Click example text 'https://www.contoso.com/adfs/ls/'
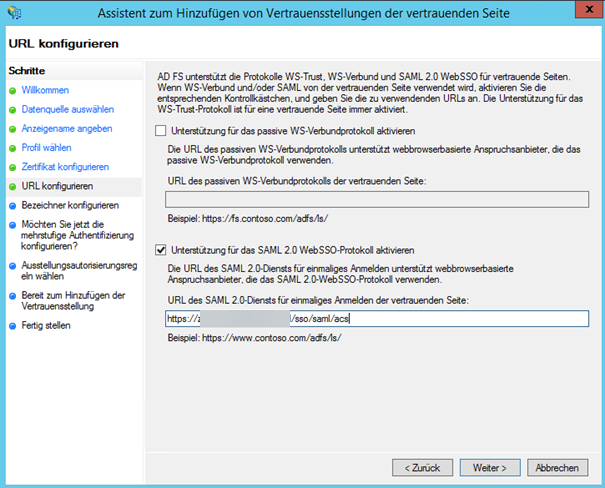The image size is (605, 488). click(x=272, y=338)
